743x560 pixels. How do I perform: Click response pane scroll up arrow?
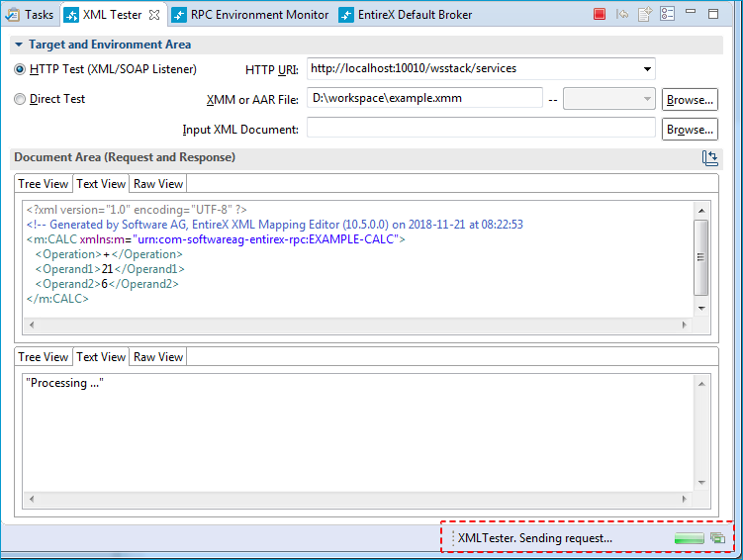(701, 384)
